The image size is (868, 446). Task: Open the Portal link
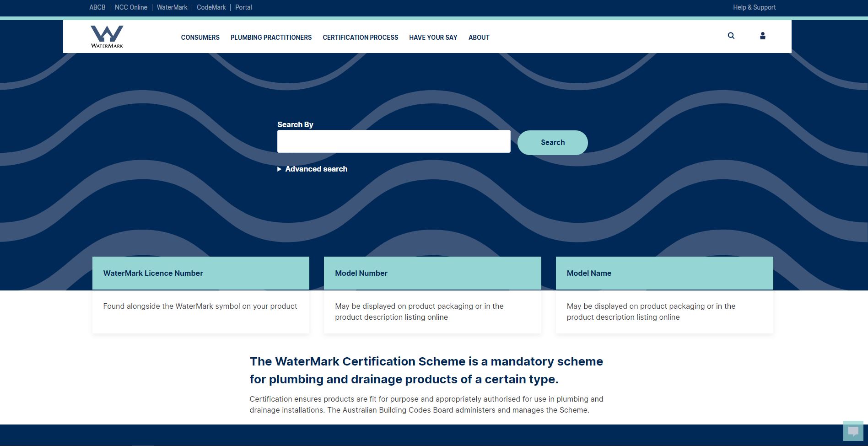point(243,7)
